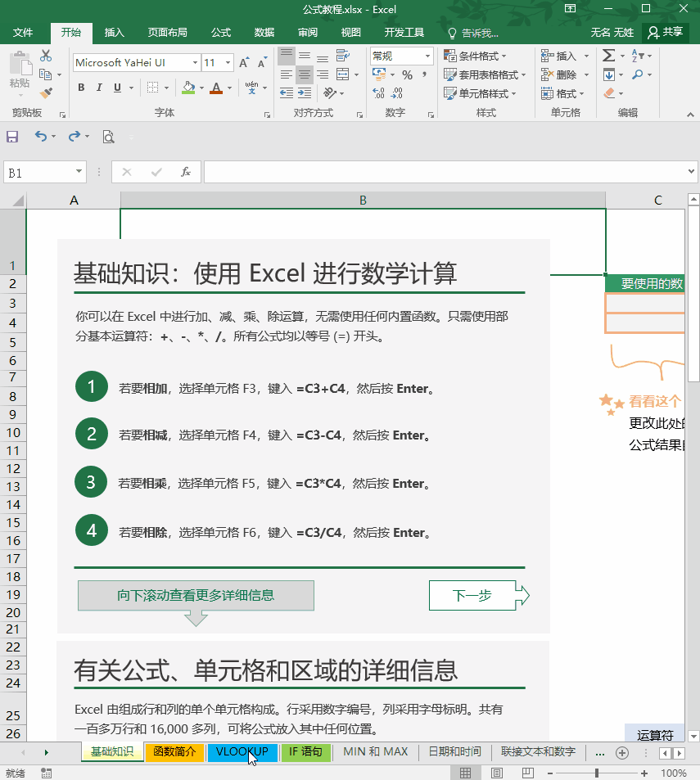Open the 文件 menu

pos(23,33)
